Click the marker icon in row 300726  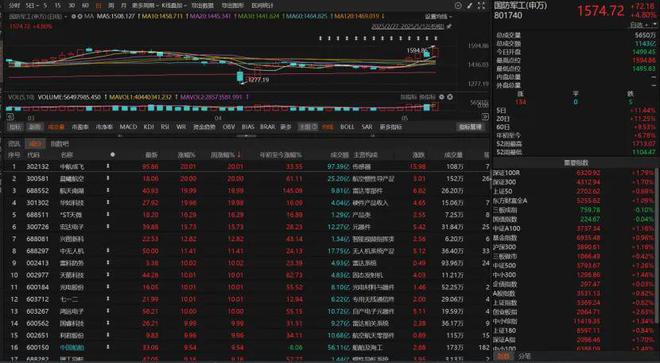pyautogui.click(x=108, y=227)
